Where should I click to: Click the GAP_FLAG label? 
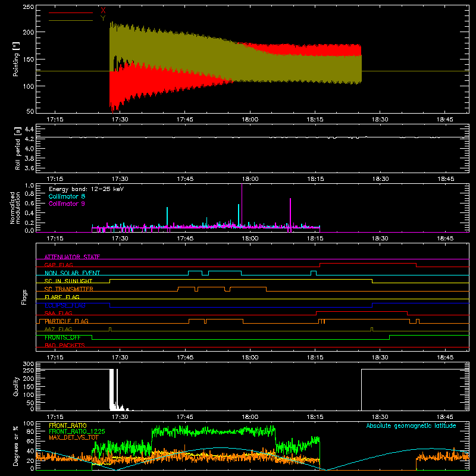(58, 265)
